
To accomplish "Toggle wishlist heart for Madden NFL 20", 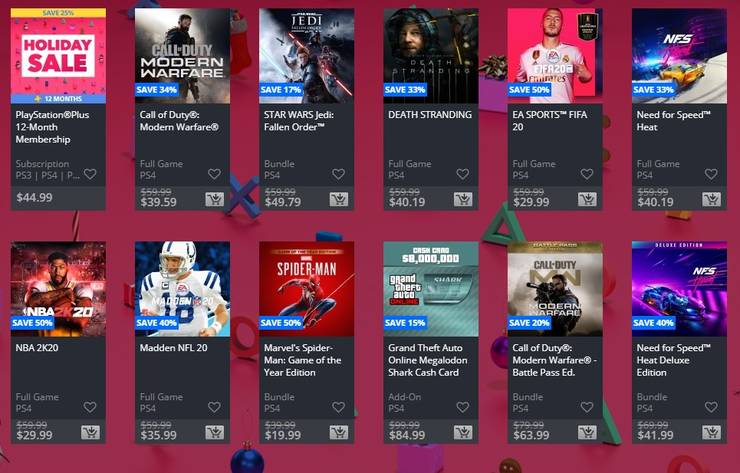I will coord(214,407).
